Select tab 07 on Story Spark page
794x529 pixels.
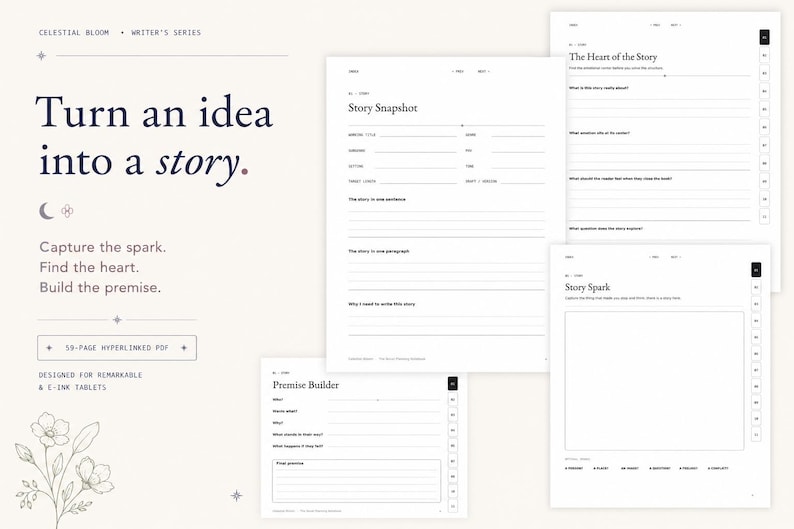tap(756, 370)
